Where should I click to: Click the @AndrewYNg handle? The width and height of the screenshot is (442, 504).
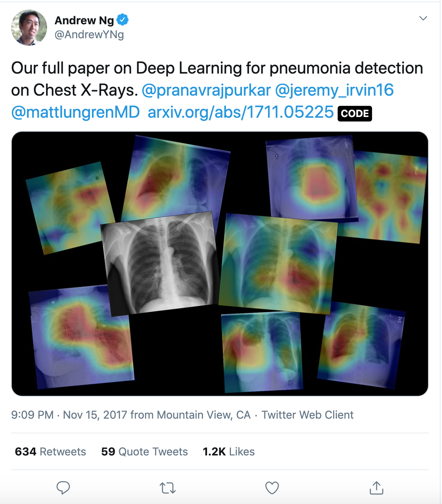click(x=89, y=35)
